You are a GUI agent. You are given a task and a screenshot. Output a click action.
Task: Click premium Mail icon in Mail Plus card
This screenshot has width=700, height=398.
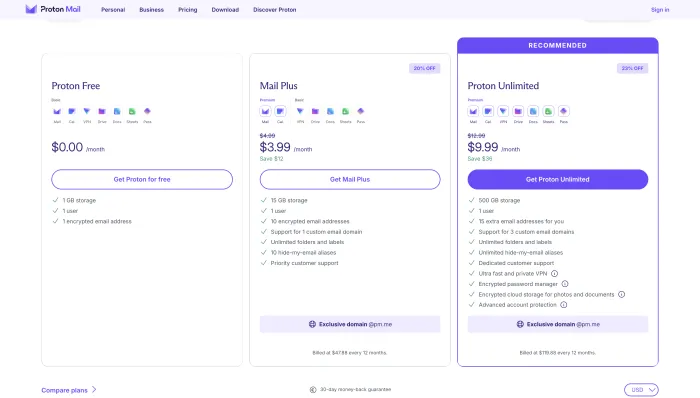click(266, 111)
